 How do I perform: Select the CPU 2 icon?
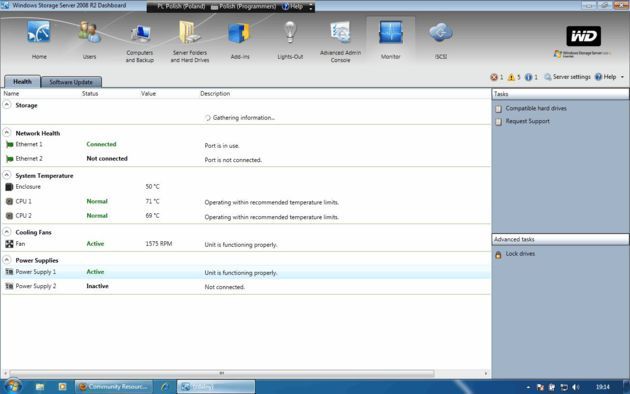9,216
